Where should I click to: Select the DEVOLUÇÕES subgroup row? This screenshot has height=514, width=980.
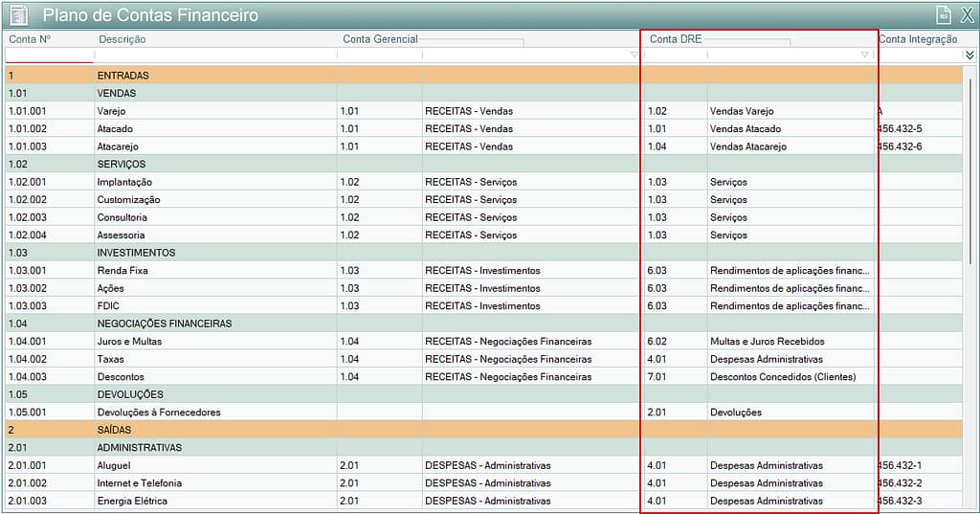click(x=483, y=394)
